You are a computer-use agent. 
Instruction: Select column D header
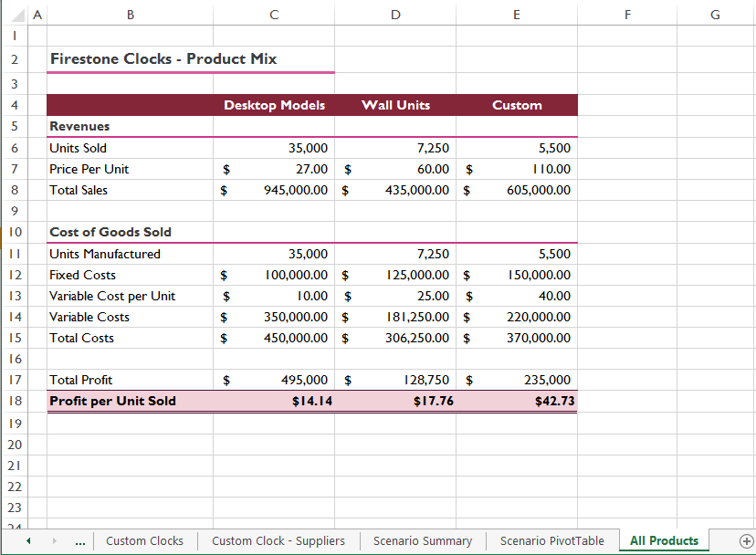pos(395,15)
